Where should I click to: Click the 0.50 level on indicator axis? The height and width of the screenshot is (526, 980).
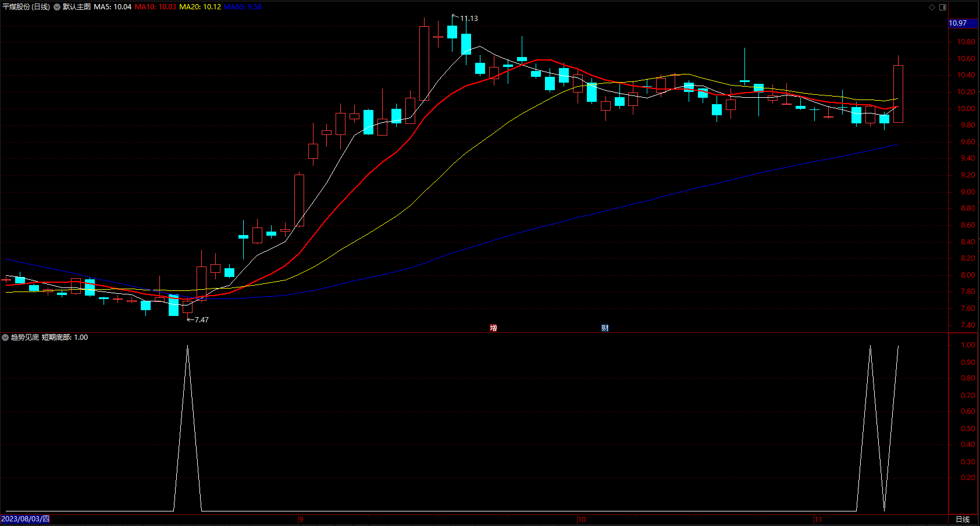968,429
